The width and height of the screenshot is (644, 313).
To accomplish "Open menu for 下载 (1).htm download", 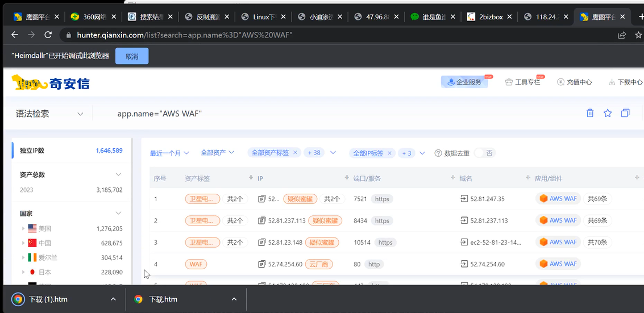I will coord(113,299).
